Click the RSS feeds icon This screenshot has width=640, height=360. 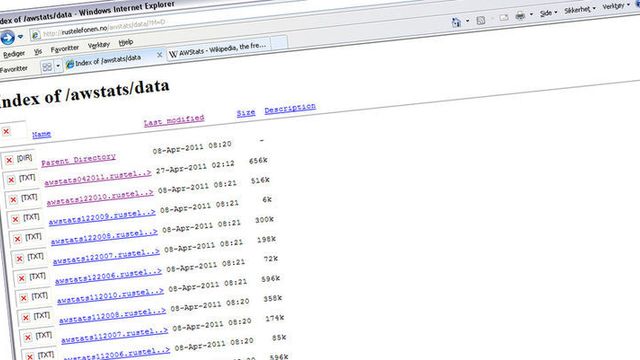pyautogui.click(x=481, y=20)
